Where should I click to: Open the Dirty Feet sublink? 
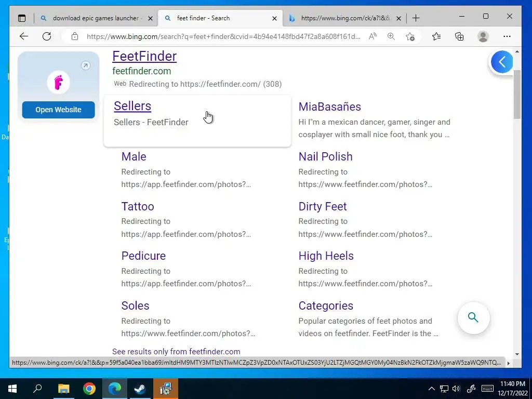322,206
